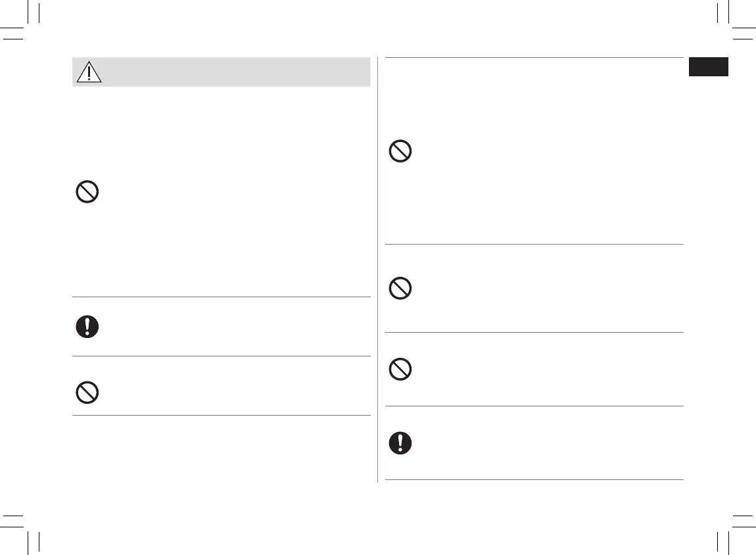Select the middle prohibition symbol in right column
Image resolution: width=756 pixels, height=555 pixels.
400,289
